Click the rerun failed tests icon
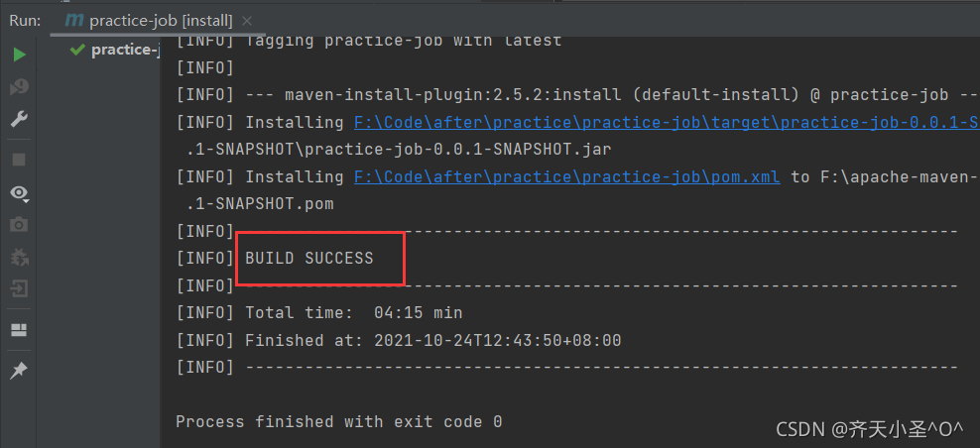 click(19, 87)
